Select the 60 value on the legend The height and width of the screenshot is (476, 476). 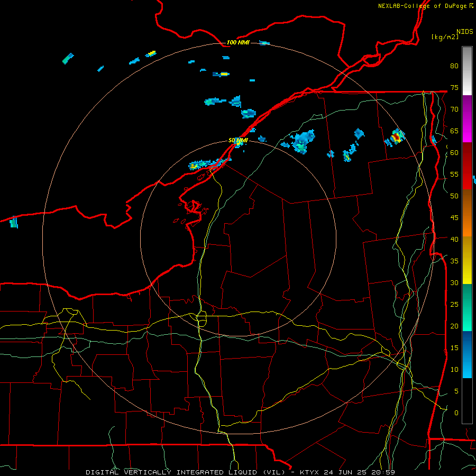[454, 153]
